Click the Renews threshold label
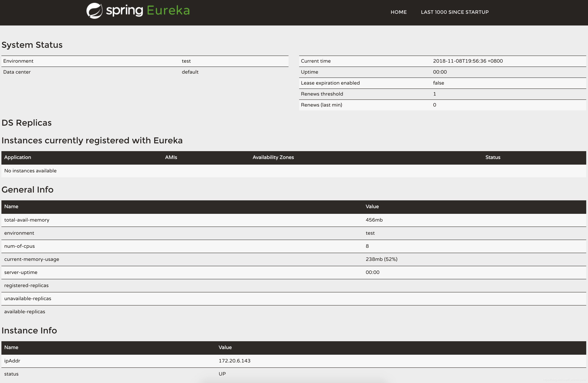588x383 pixels. coord(322,94)
